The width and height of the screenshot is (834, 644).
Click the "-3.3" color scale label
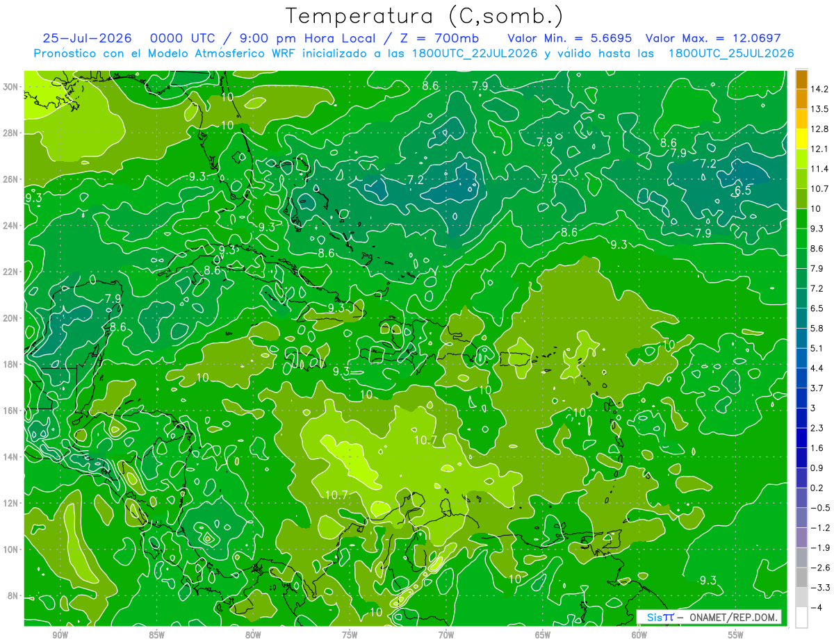tap(819, 588)
